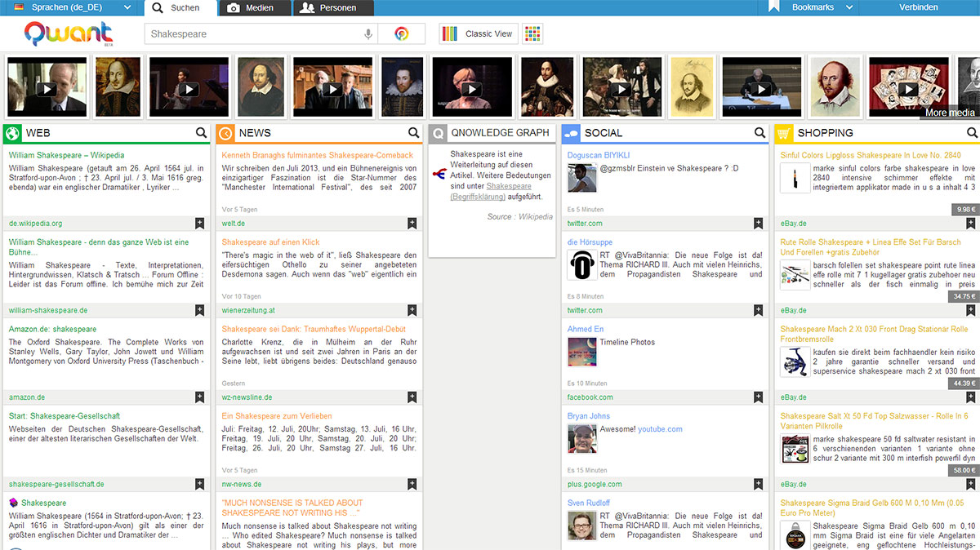980x550 pixels.
Task: Bookmark the nw-news.de news result
Action: coord(412,484)
